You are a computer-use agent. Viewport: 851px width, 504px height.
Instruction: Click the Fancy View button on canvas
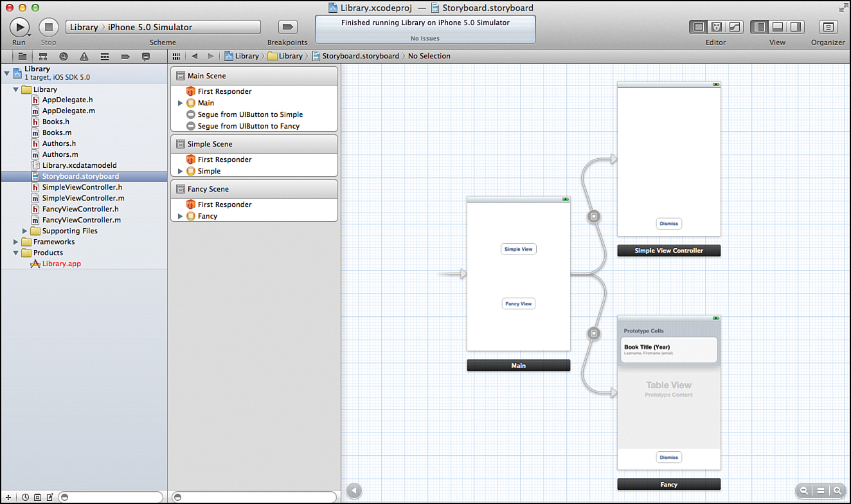click(x=519, y=303)
